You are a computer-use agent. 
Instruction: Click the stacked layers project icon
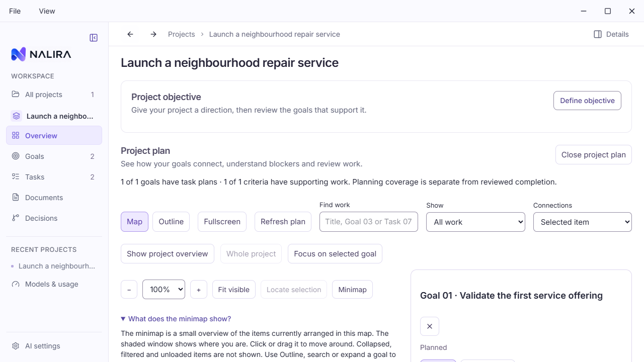(x=17, y=116)
